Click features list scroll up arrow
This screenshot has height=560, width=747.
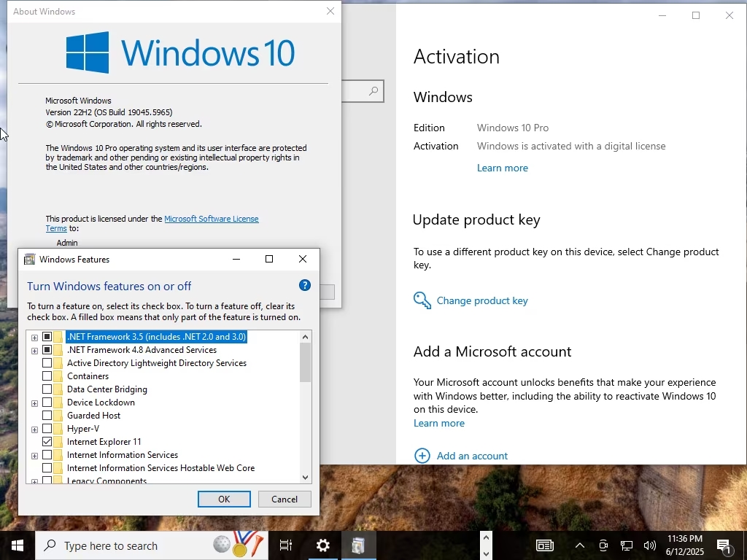[306, 337]
